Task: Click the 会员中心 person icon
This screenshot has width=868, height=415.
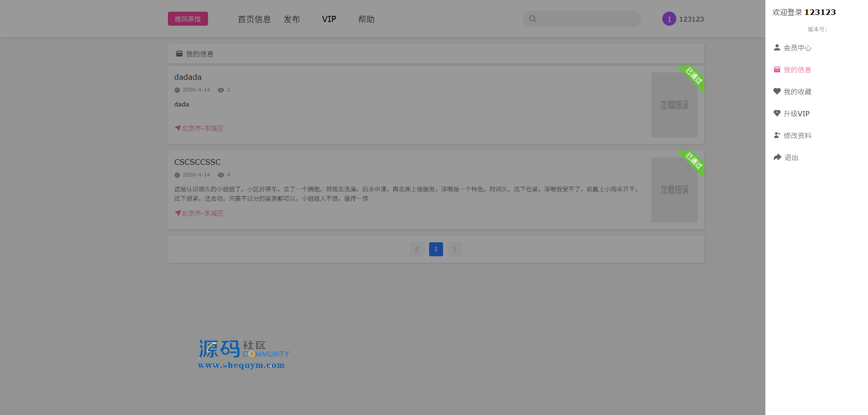Action: [x=777, y=48]
